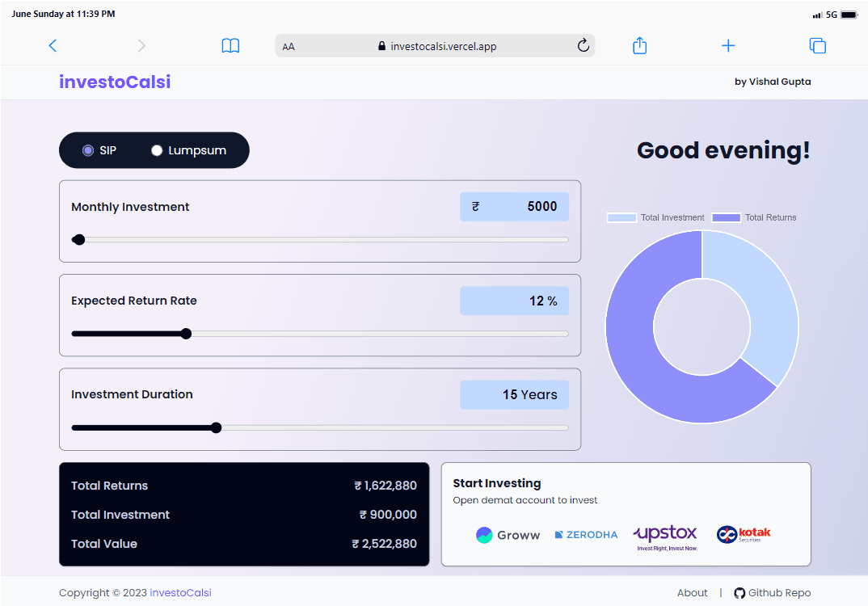The image size is (868, 606).
Task: Show all open tabs via the tabs icon
Action: 817,46
